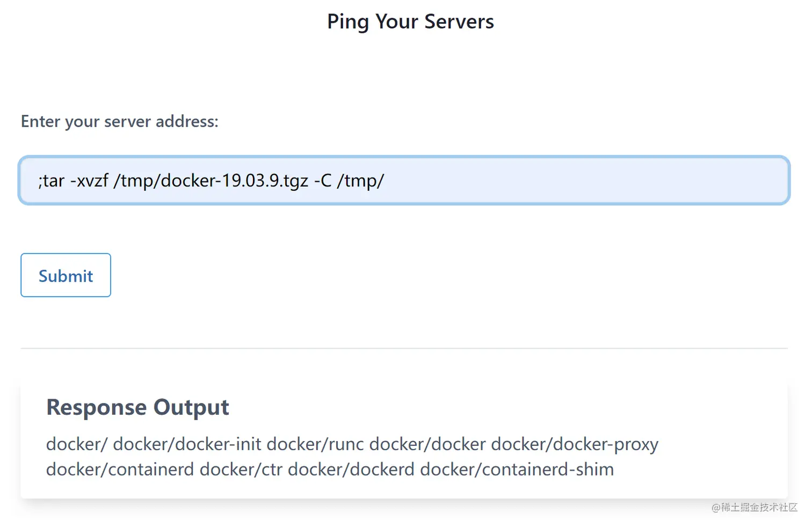Click the server address input field
The width and height of the screenshot is (812, 527).
pos(404,181)
